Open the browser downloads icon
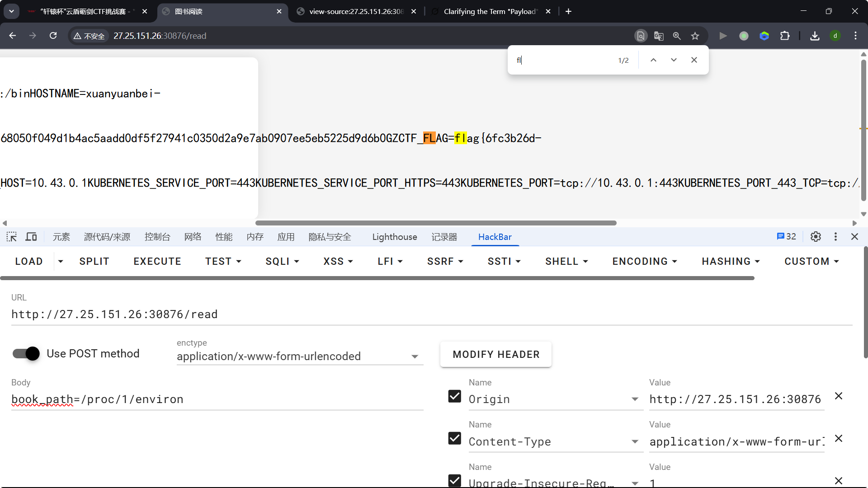Viewport: 868px width, 488px height. pos(815,36)
